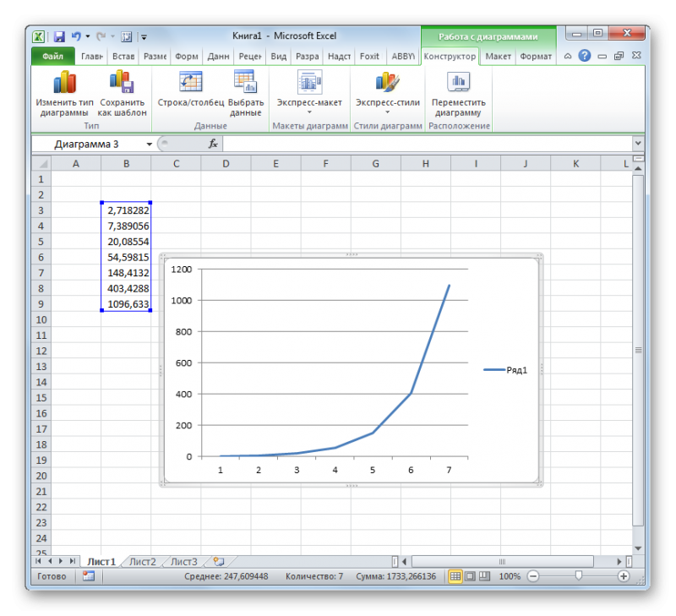The image size is (676, 616).
Task: Click the Undo arrow icon
Action: [76, 36]
